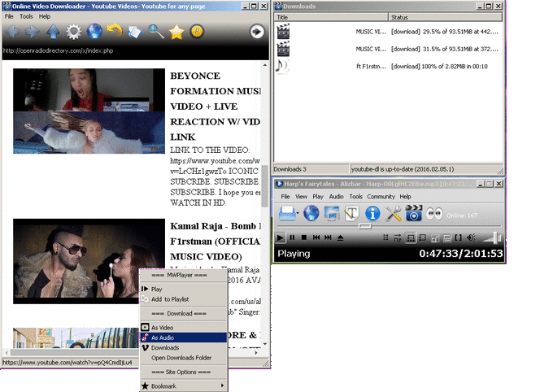Viewport: 540px width, 392px height.
Task: Click the gold P coin toolbar icon
Action: tap(197, 32)
